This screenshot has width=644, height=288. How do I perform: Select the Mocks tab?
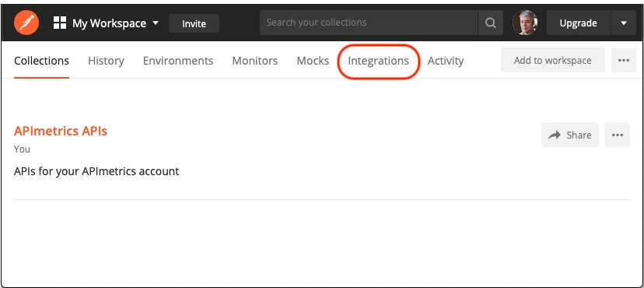313,61
